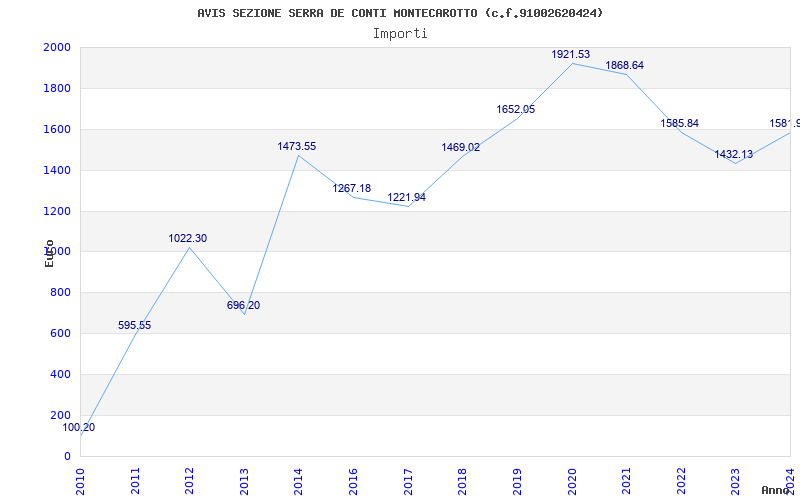Click the y-axis value 1600

57,129
